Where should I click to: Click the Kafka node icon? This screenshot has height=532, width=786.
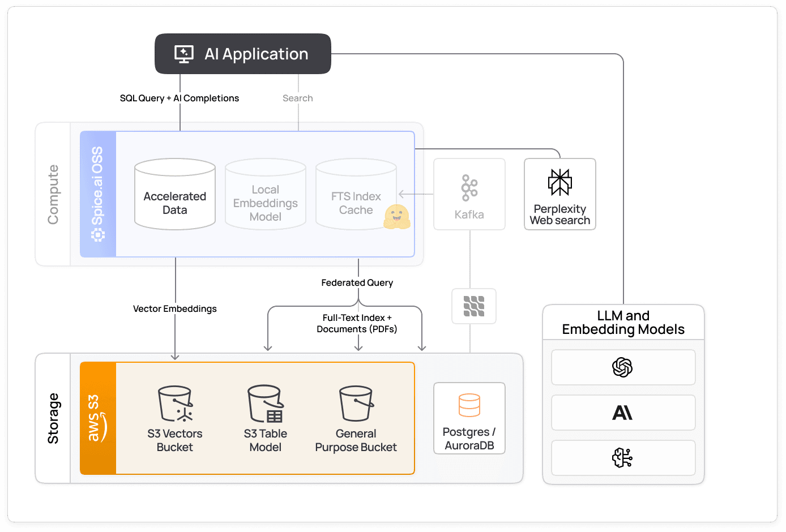click(x=469, y=188)
